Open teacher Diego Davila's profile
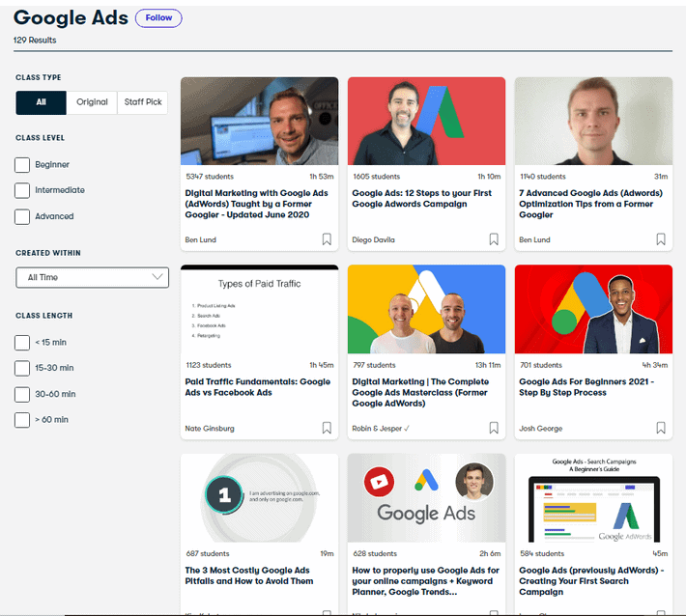This screenshot has width=686, height=616. pos(373,239)
